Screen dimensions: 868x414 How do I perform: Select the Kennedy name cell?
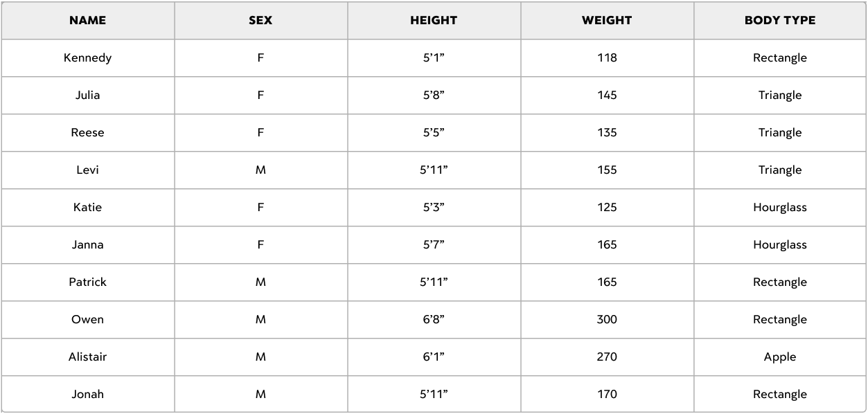click(x=87, y=58)
